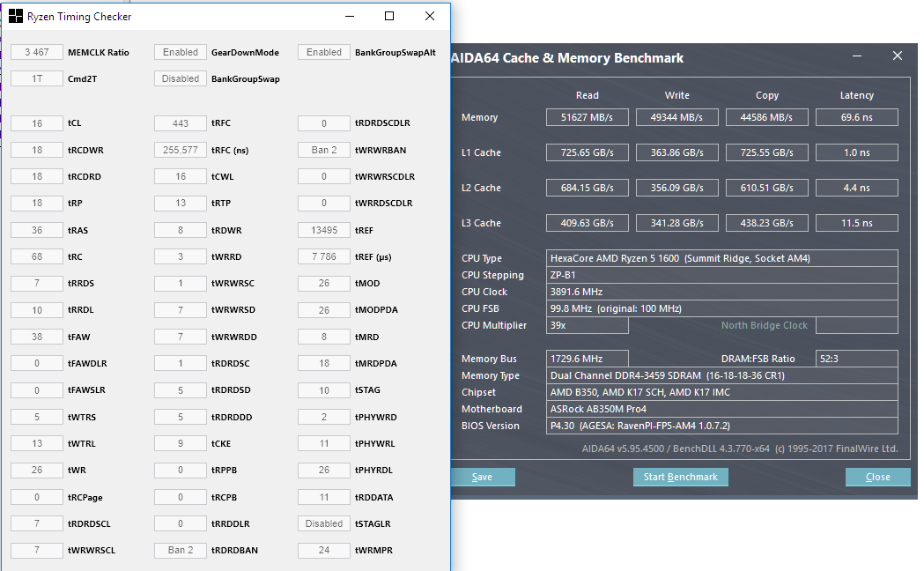Viewport: 924px width, 571px height.
Task: Click the Close button beside Start Benchmark
Action: (x=877, y=477)
